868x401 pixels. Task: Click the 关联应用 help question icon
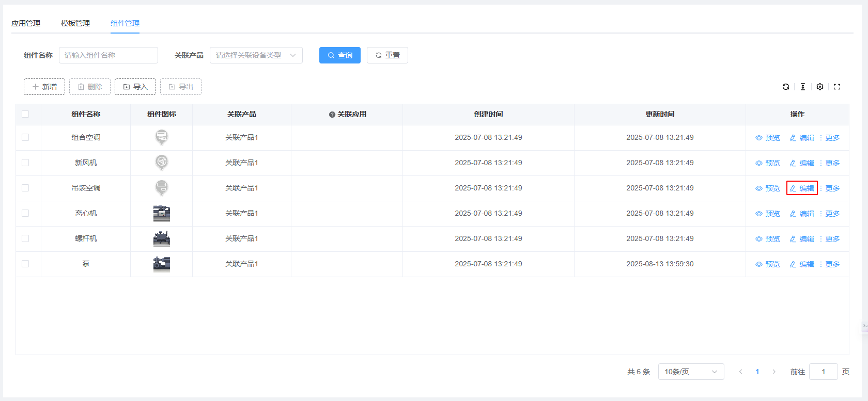click(x=332, y=115)
